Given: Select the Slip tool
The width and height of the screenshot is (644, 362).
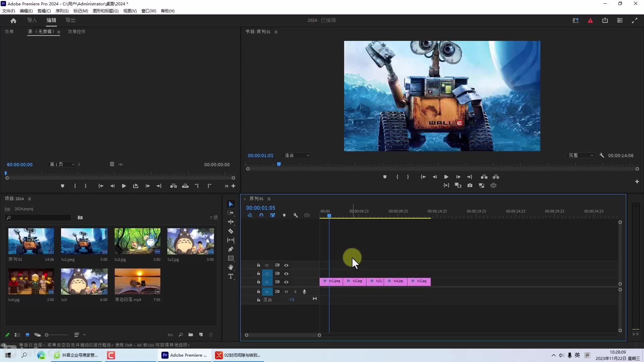Looking at the screenshot, I should (x=231, y=240).
